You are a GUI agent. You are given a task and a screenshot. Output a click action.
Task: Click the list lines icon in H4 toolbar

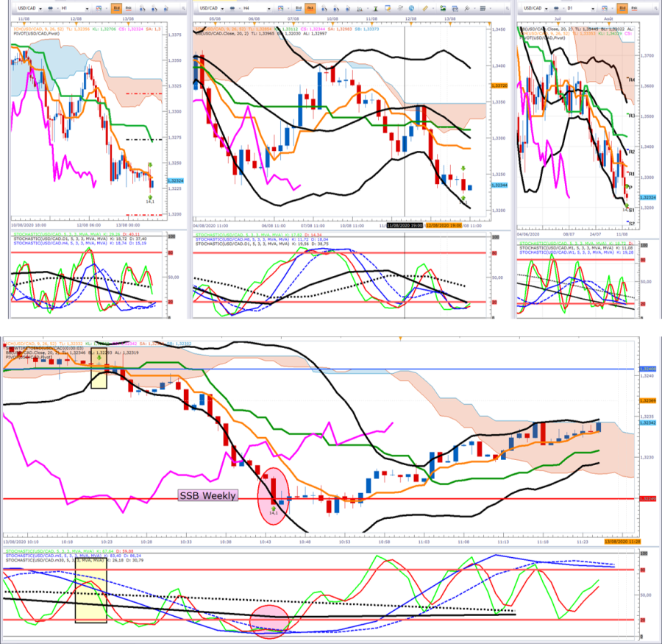(483, 8)
